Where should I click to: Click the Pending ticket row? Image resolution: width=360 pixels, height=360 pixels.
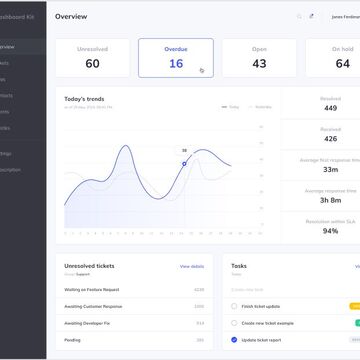click(x=134, y=340)
